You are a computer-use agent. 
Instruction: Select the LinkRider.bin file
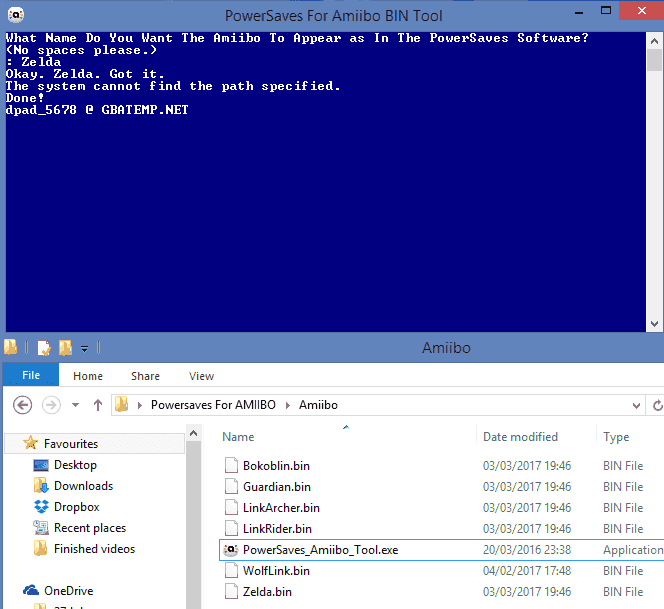pyautogui.click(x=277, y=529)
